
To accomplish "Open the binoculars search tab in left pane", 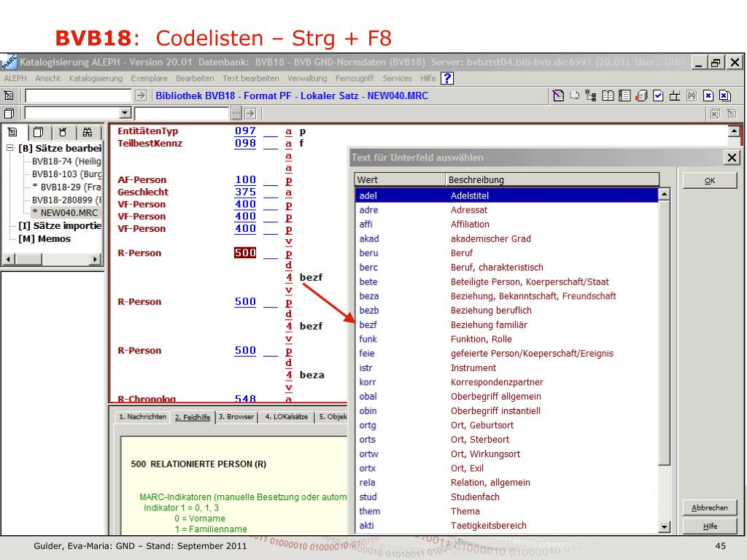I will 88,132.
